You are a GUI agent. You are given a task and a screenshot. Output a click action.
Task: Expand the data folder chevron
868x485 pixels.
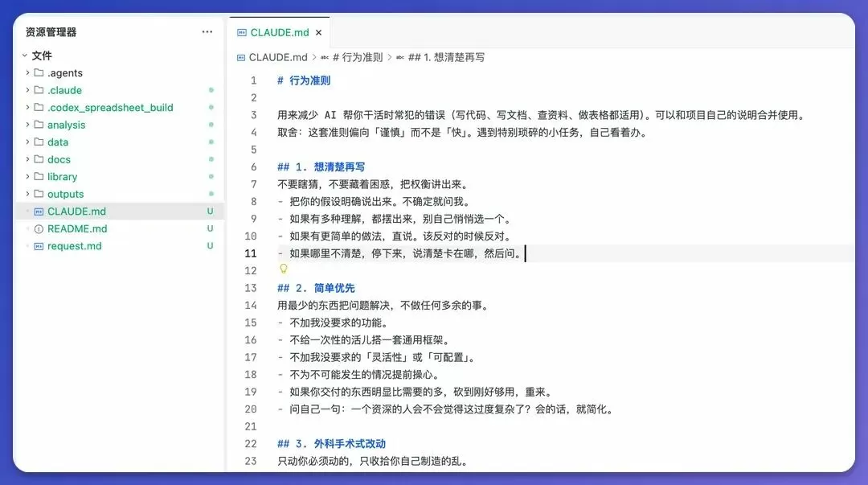click(27, 142)
